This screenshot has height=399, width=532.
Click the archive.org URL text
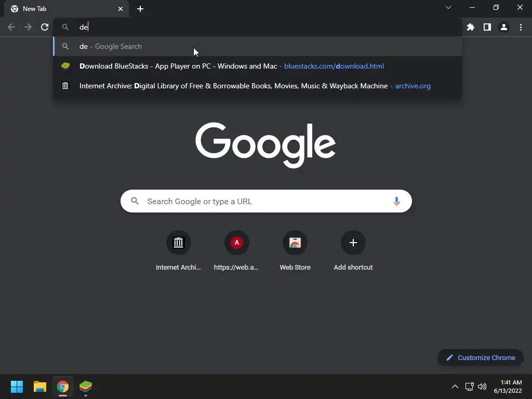coord(413,86)
